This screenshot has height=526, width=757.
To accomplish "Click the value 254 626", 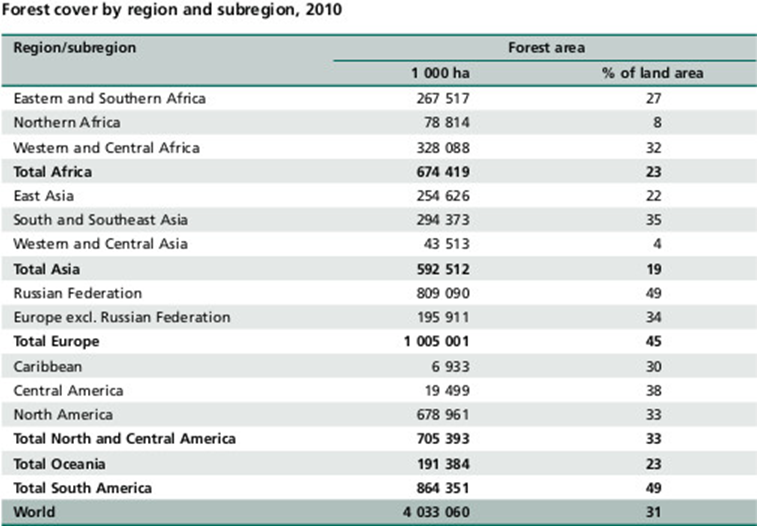I will point(443,196).
